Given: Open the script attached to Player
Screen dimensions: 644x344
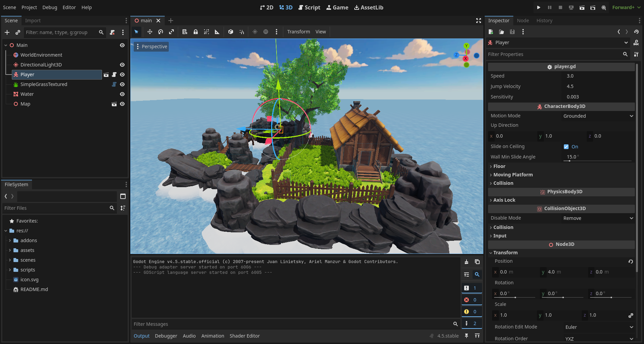Looking at the screenshot, I should click(115, 75).
